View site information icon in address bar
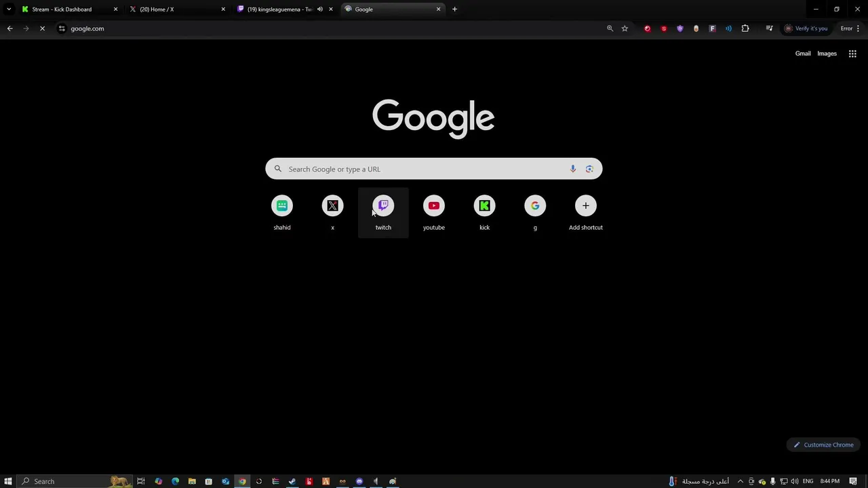Image resolution: width=868 pixels, height=488 pixels. coord(62,28)
